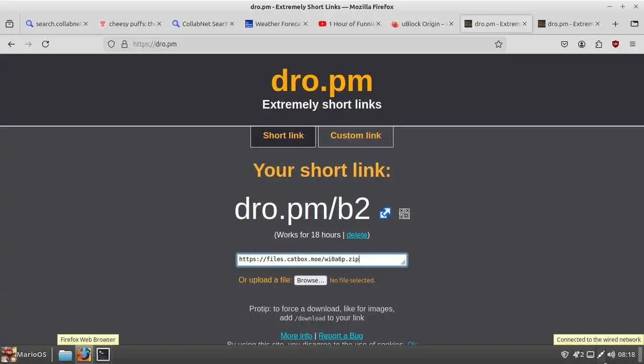Switch to the search.collabnet tab
This screenshot has width=644, height=364.
tap(57, 24)
